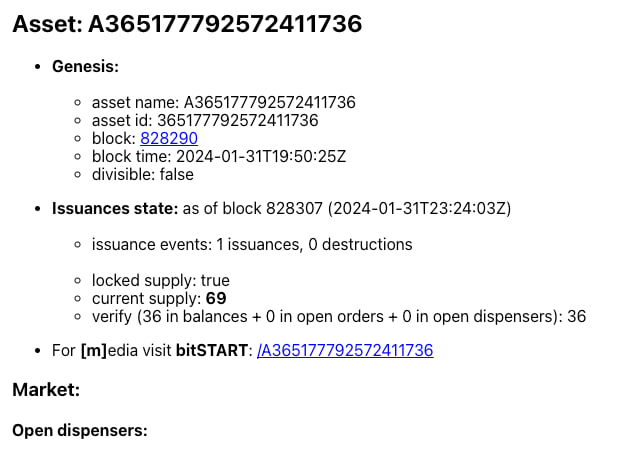Click the Issuances state bold label
Screen dimensions: 641x454
[x=115, y=208]
